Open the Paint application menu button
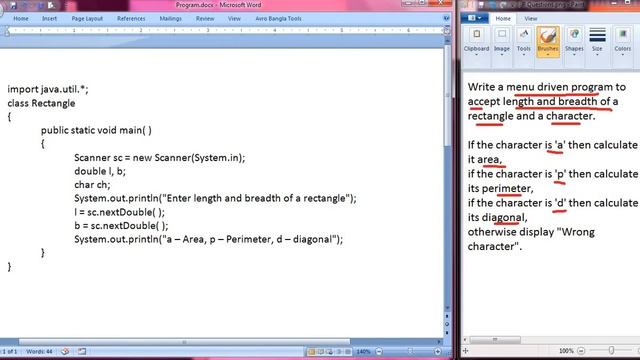This screenshot has height=360, width=640. pos(475,18)
